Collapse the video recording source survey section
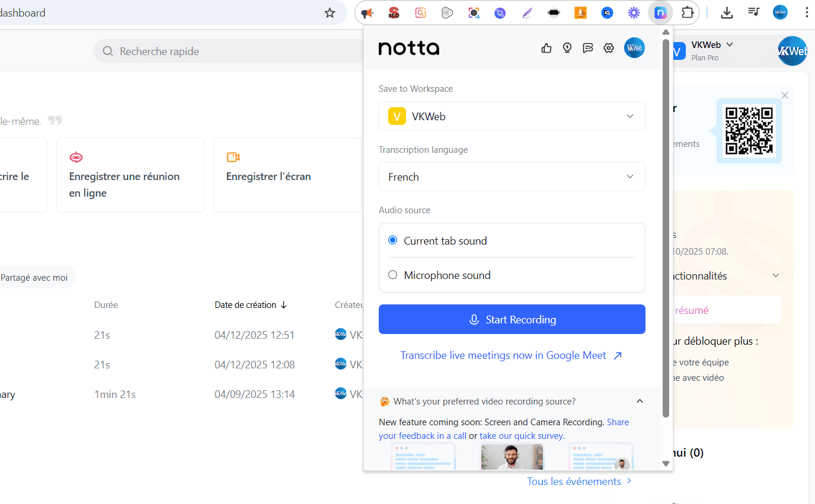 click(x=640, y=401)
